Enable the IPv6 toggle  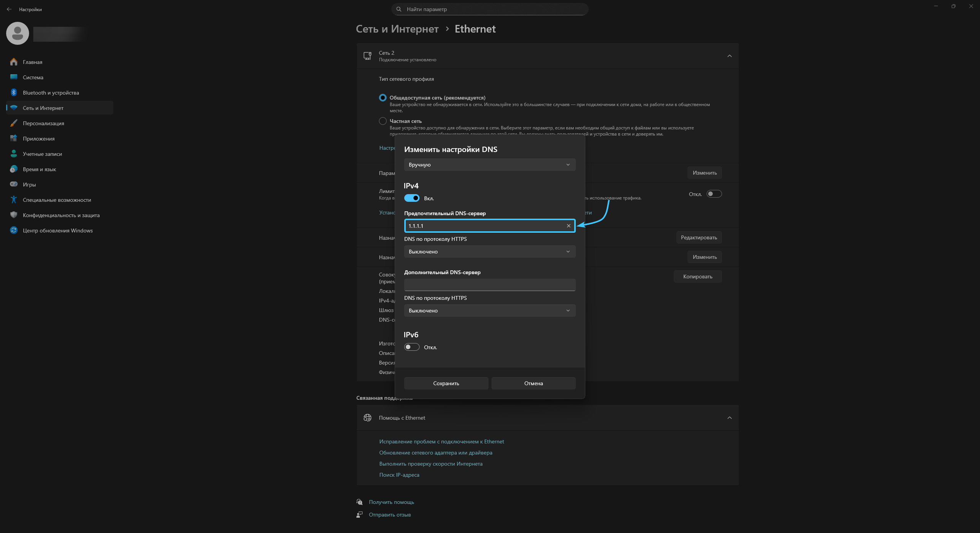[412, 347]
